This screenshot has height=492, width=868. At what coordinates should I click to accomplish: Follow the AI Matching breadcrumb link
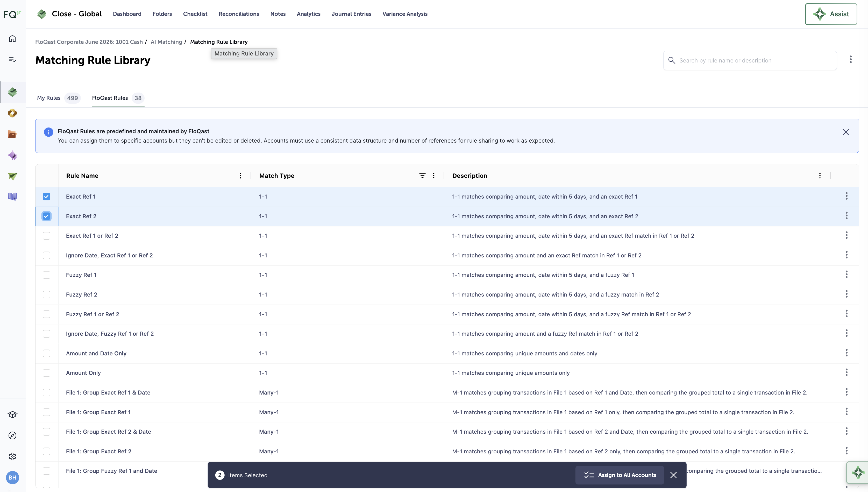[166, 42]
